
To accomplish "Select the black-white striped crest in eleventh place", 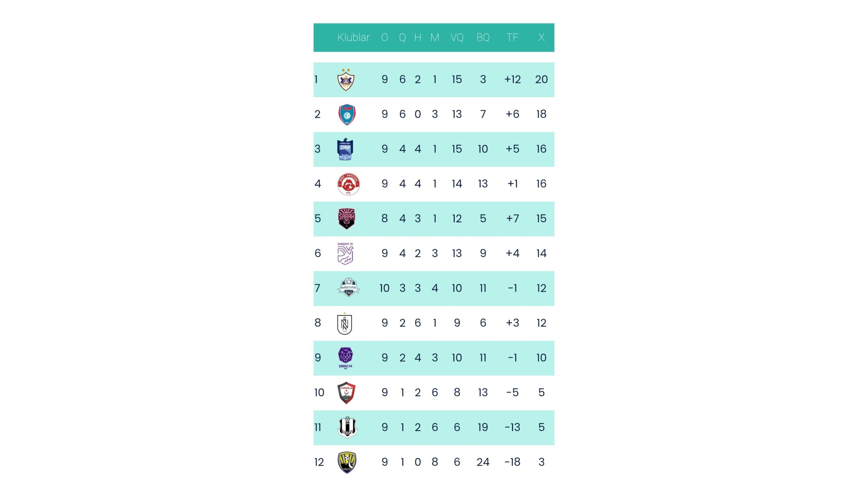I will (347, 428).
